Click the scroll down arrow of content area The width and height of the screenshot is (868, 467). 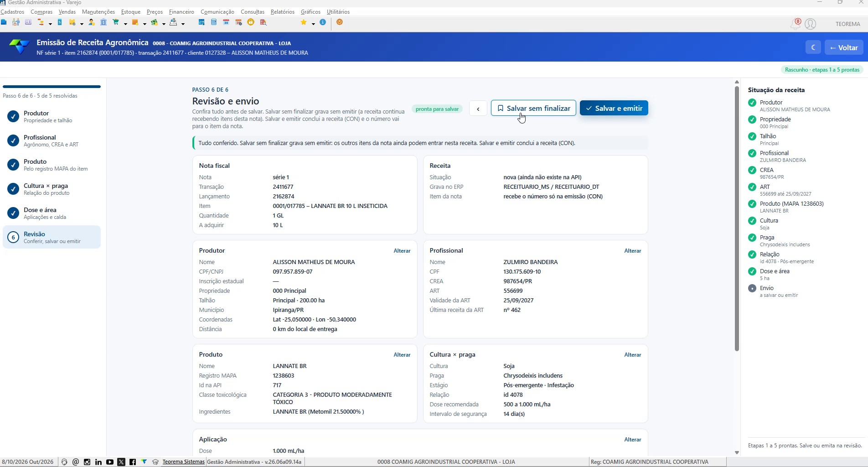point(737,452)
